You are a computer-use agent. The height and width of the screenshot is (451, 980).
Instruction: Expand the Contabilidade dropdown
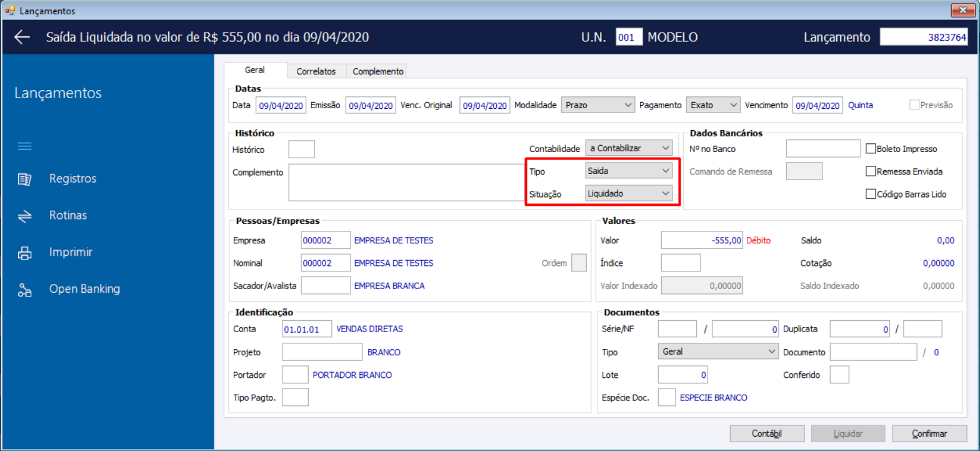pos(628,148)
